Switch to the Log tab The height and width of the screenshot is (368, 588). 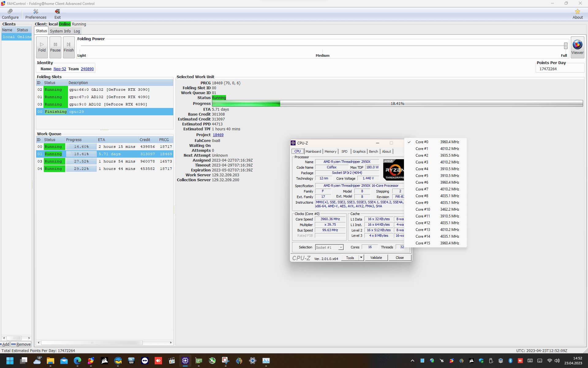(x=77, y=31)
